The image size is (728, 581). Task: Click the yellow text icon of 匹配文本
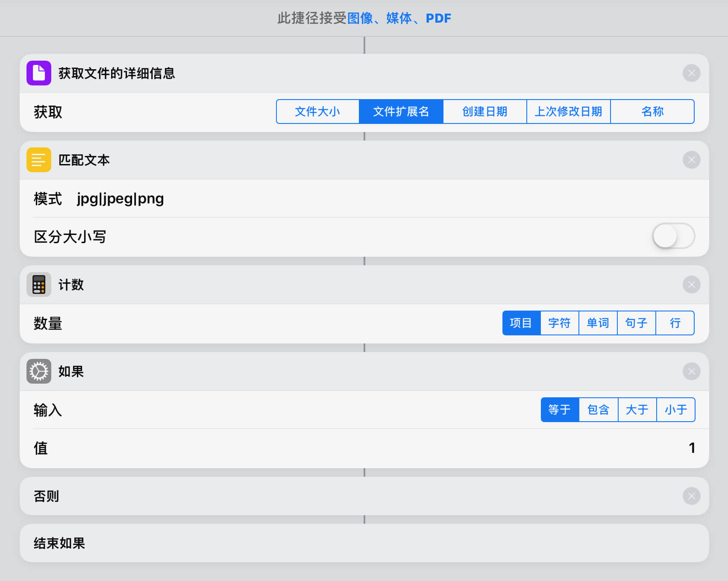point(39,160)
